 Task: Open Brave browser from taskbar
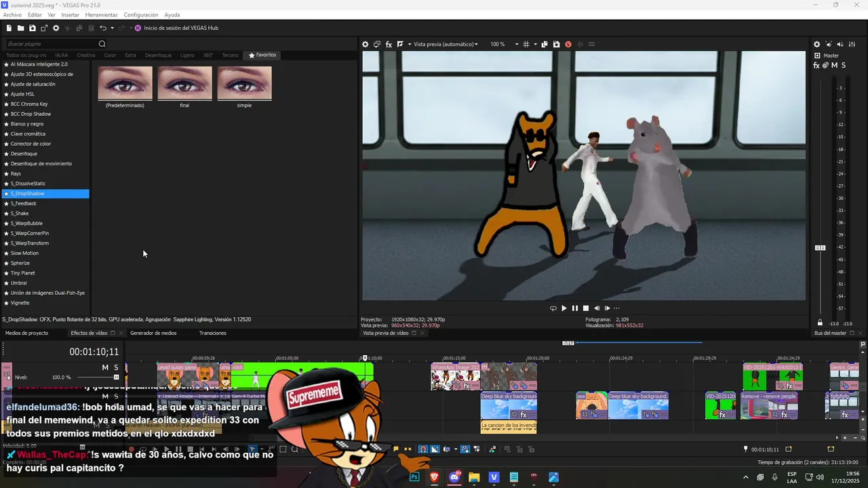tap(434, 477)
